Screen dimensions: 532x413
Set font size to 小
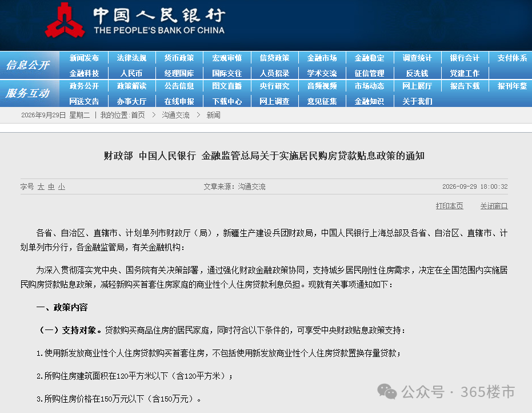61,187
